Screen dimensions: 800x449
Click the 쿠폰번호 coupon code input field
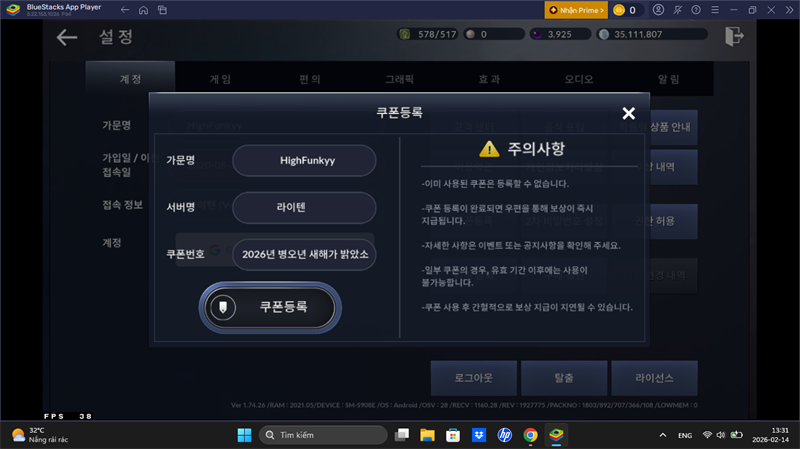click(304, 254)
